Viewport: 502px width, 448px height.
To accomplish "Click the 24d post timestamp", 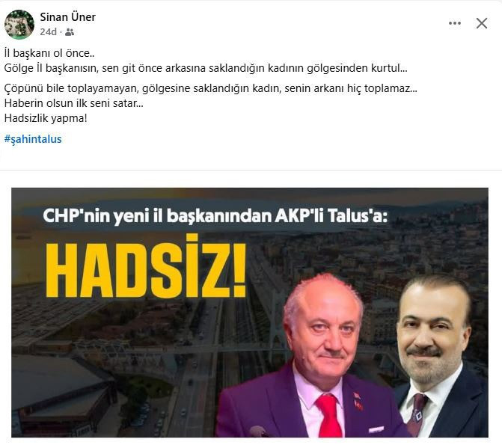I will 49,32.
